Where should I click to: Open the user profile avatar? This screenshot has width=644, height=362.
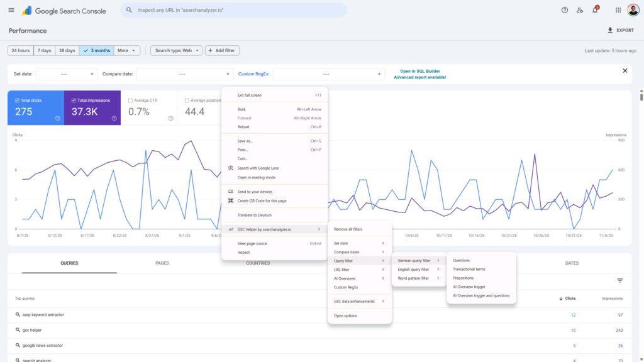tap(633, 11)
